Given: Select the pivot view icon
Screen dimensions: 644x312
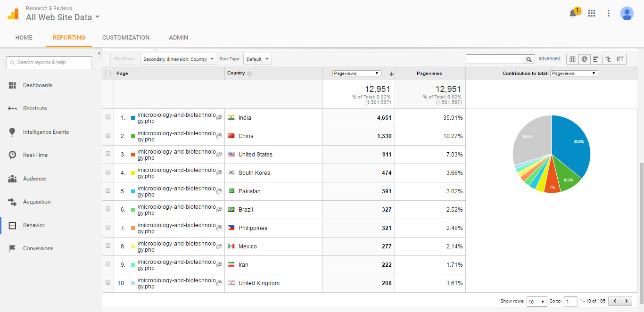Looking at the screenshot, I should [x=620, y=59].
